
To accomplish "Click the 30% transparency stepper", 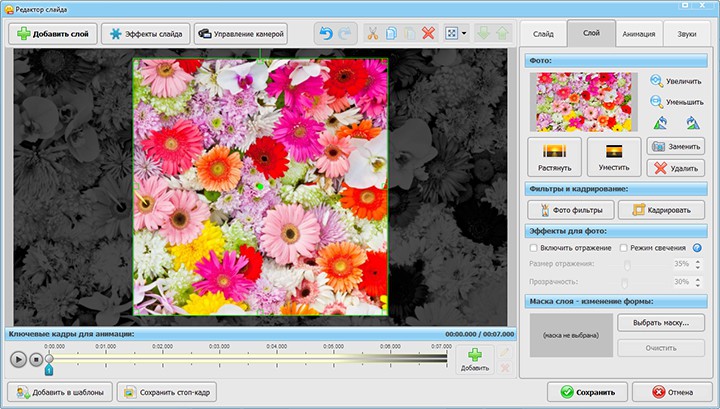I will click(698, 282).
